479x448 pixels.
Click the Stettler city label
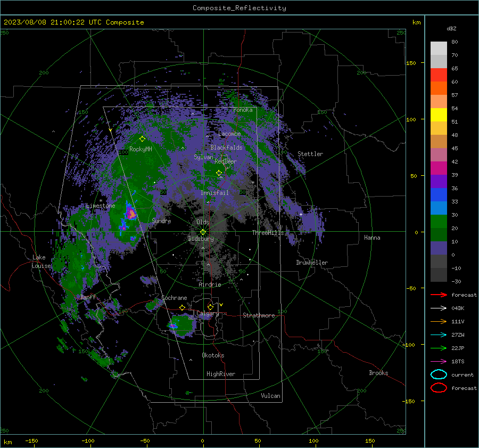click(310, 154)
